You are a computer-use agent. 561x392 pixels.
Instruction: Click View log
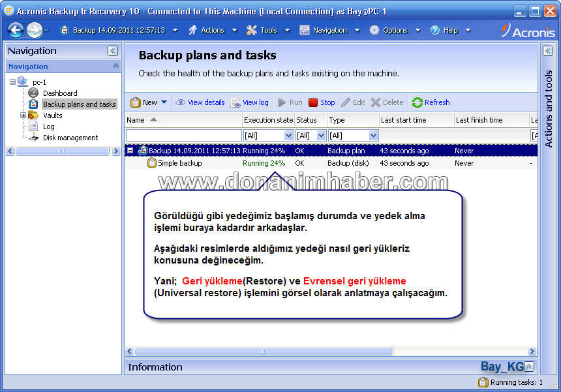(256, 102)
